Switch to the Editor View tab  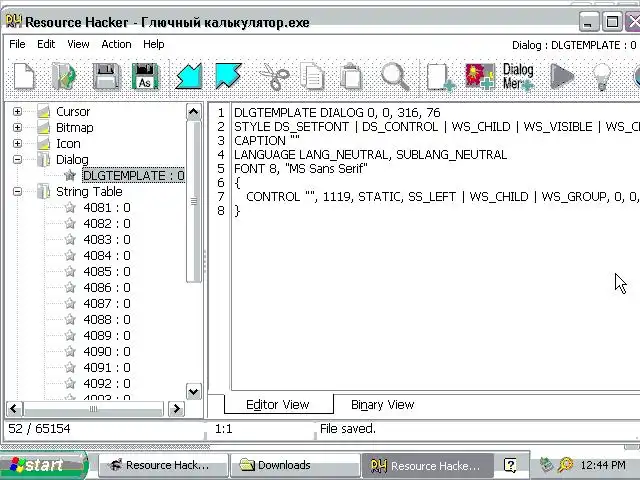[278, 404]
